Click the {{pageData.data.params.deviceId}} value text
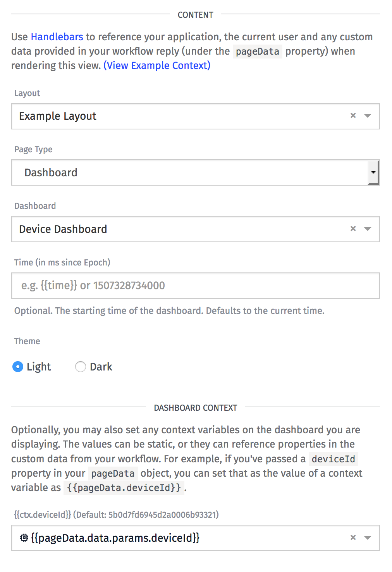 115,538
